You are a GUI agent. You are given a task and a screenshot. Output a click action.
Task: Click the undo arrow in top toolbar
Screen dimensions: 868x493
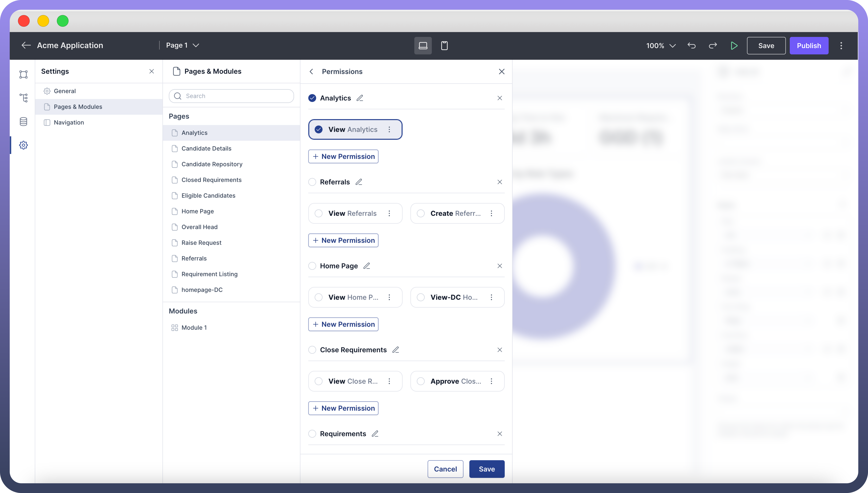(691, 45)
